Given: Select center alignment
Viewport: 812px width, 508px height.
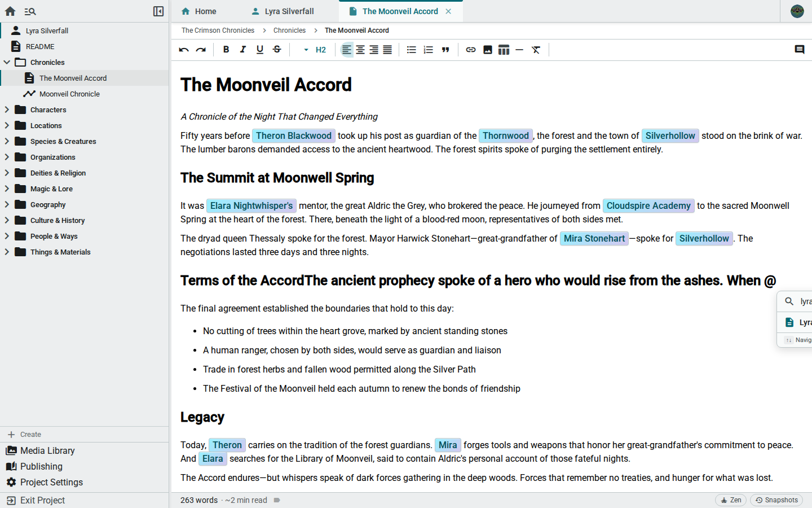Looking at the screenshot, I should 360,50.
